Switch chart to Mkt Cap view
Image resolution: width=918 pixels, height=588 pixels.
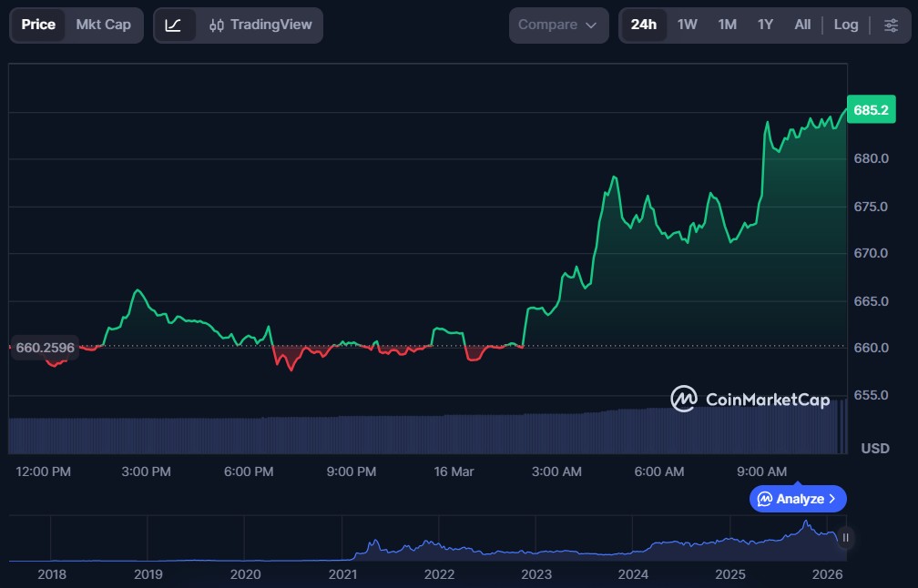coord(103,25)
